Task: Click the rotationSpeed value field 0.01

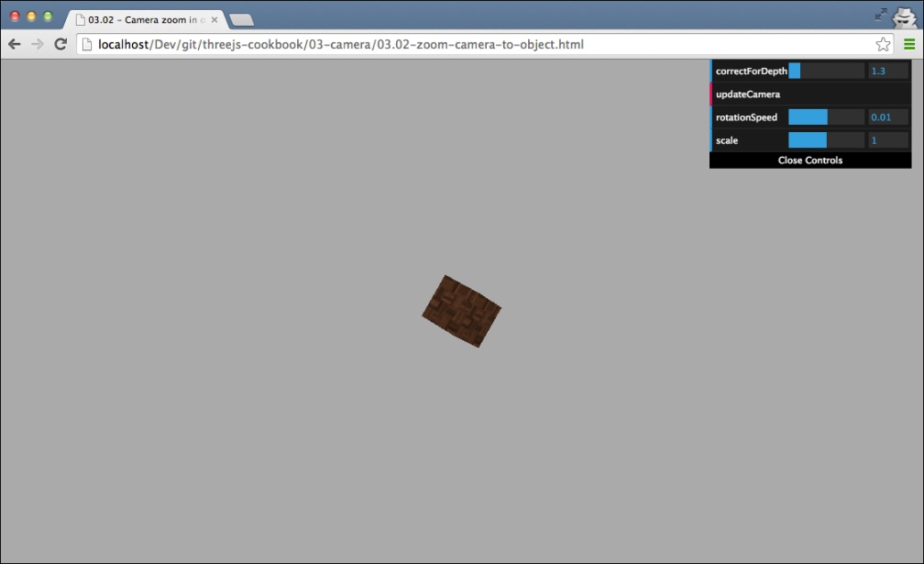Action: pos(888,117)
